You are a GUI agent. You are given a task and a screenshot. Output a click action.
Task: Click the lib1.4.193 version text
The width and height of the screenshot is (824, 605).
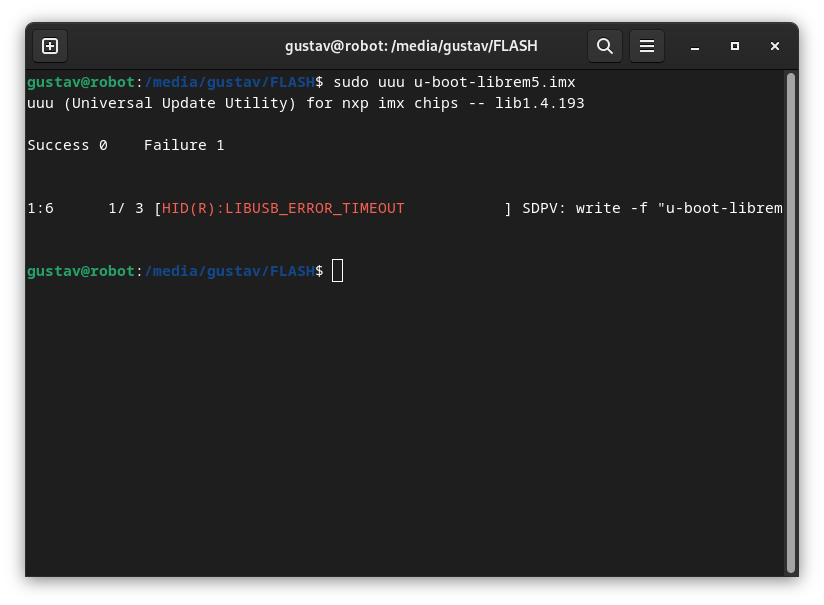[x=540, y=104]
